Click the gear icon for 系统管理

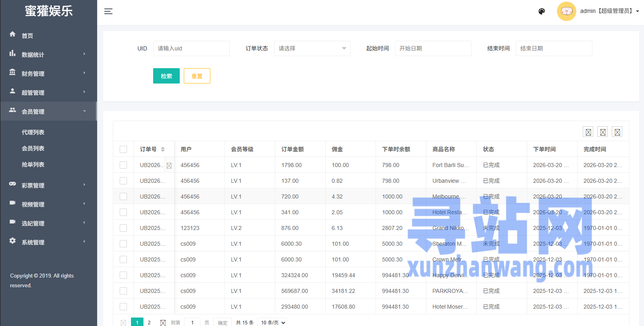[12, 241]
